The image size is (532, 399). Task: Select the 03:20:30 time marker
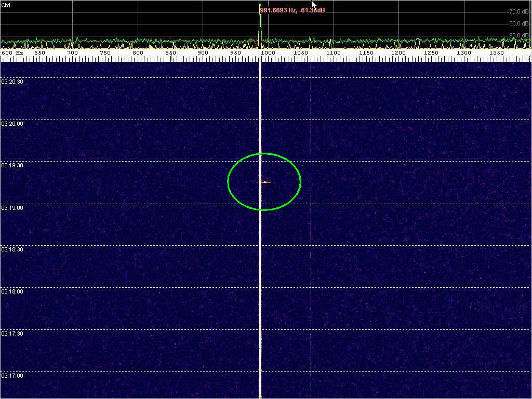[x=12, y=82]
